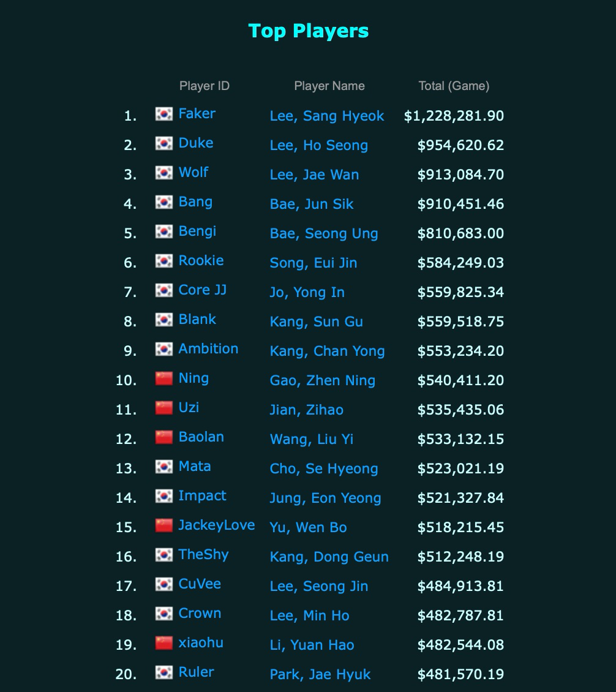Open TheShy's player page
Image resolution: width=616 pixels, height=692 pixels.
tap(203, 555)
